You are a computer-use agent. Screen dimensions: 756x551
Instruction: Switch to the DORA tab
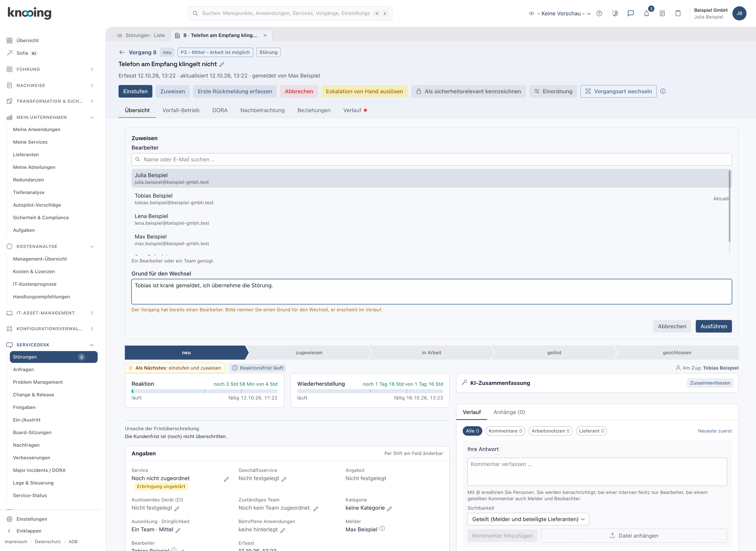(220, 110)
